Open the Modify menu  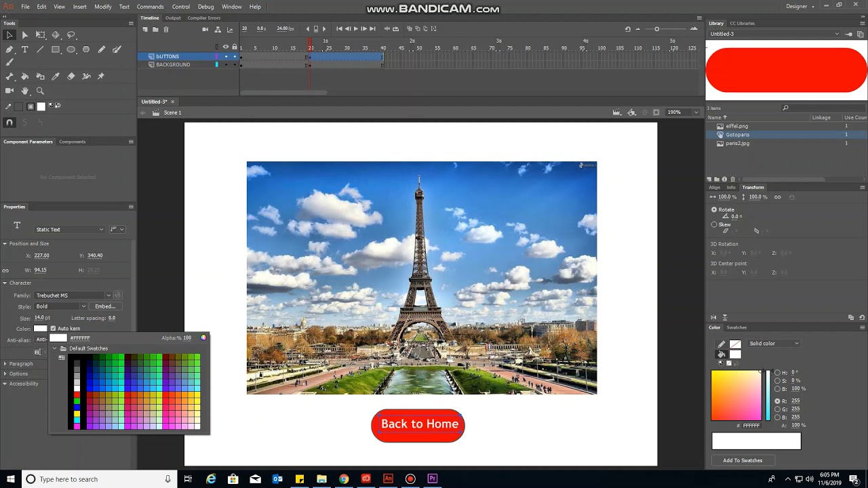click(x=103, y=7)
